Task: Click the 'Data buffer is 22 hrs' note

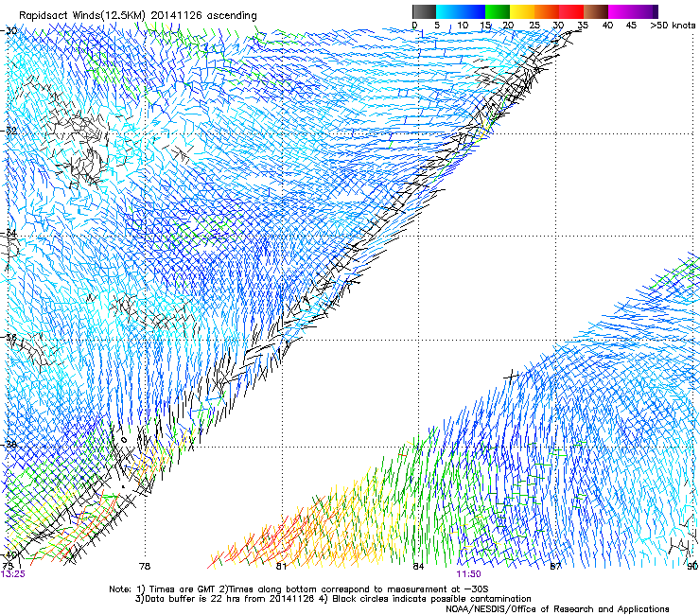Action: click(333, 599)
